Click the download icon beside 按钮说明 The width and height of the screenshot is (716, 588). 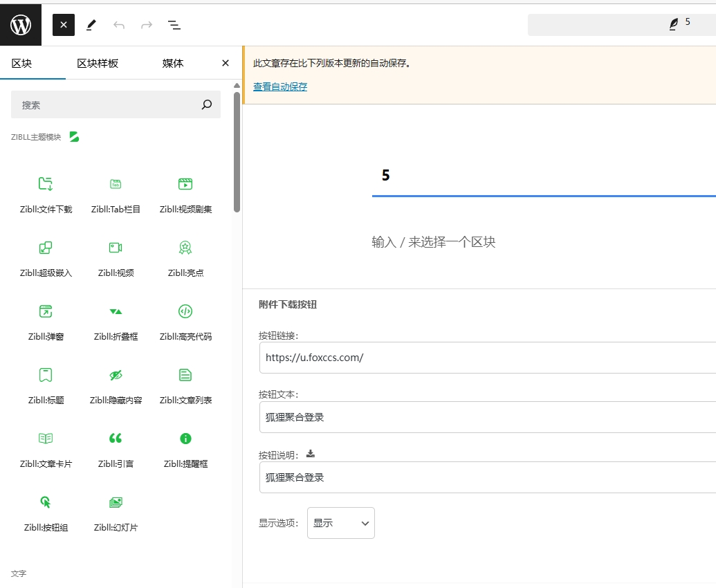point(310,452)
